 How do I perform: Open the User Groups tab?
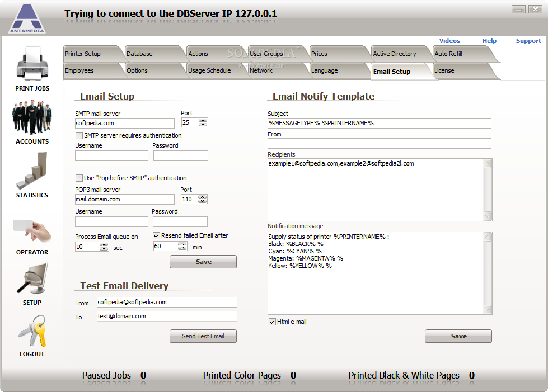coord(277,54)
